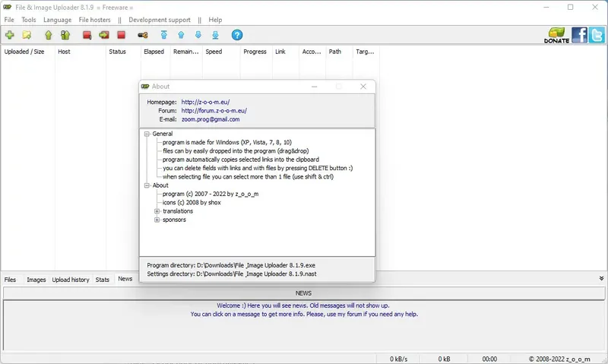Click the blue move-to-top arrow icon
Screen dimensions: 608x364
(164, 35)
